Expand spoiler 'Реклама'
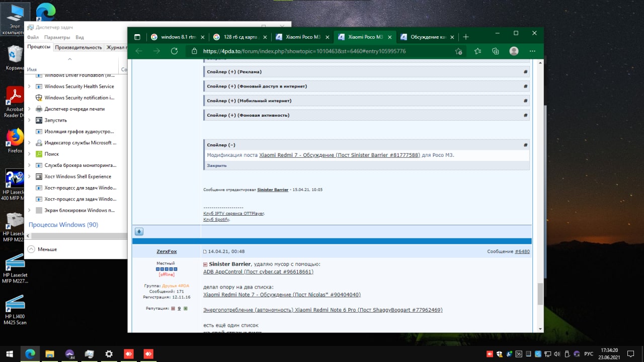 (366, 72)
